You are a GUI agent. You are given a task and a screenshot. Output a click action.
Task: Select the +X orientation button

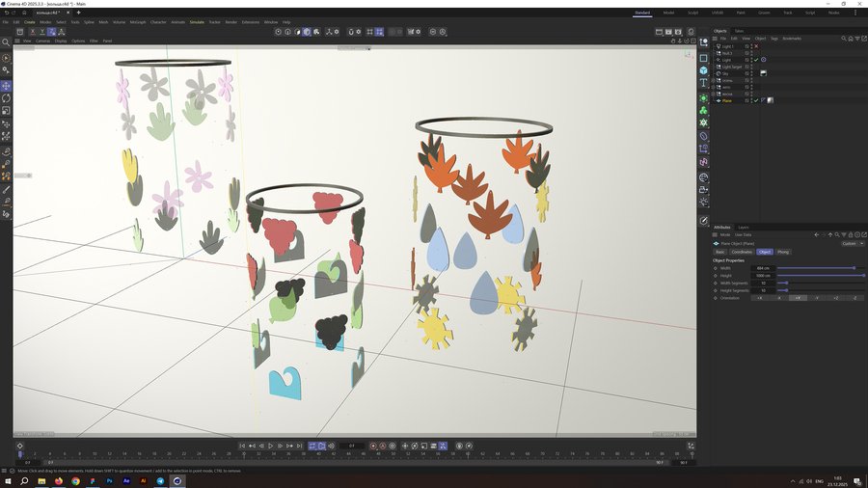(x=761, y=298)
